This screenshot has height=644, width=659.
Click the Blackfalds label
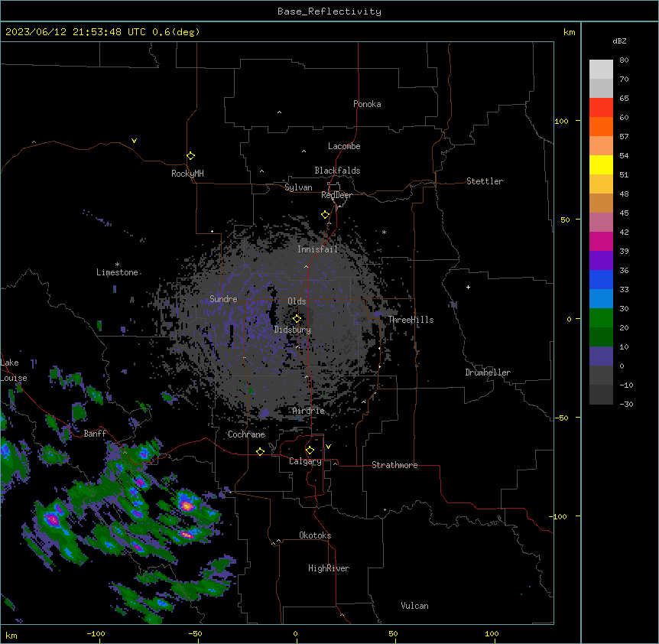click(337, 171)
